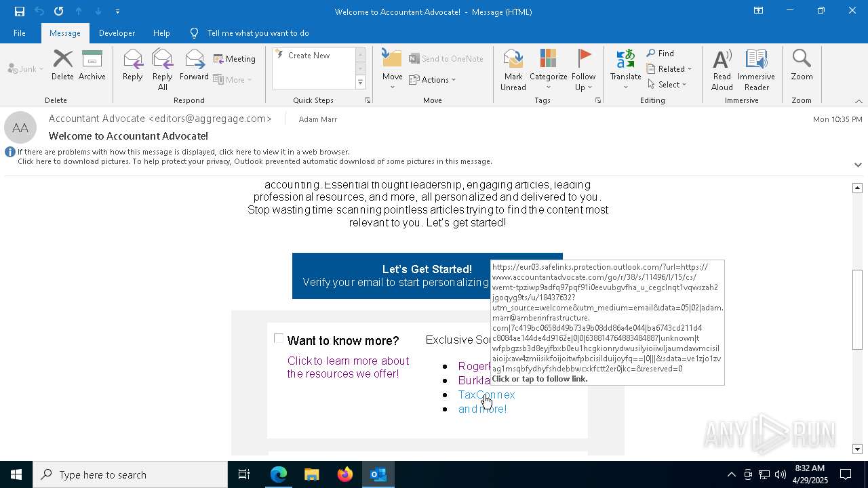Respond with a Meeting

[x=235, y=59]
